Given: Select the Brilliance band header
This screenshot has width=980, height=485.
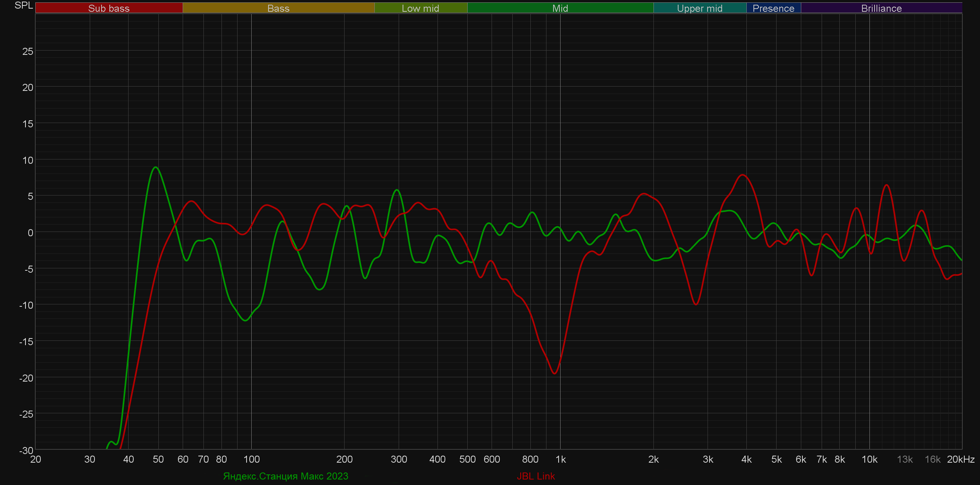Looking at the screenshot, I should pos(881,8).
